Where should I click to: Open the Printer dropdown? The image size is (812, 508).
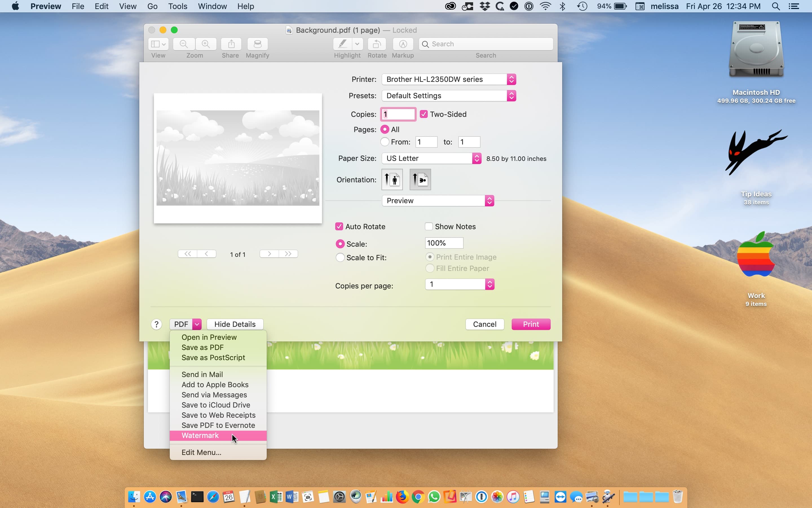(449, 79)
